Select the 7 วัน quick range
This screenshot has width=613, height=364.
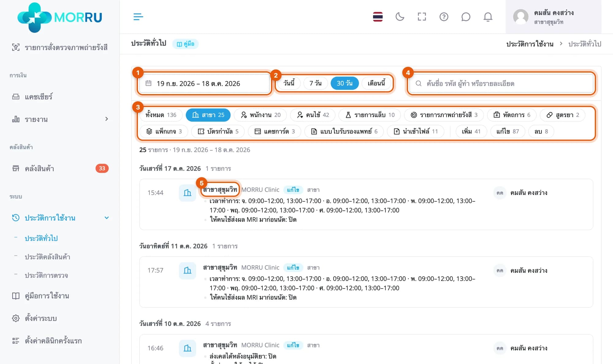coord(315,83)
